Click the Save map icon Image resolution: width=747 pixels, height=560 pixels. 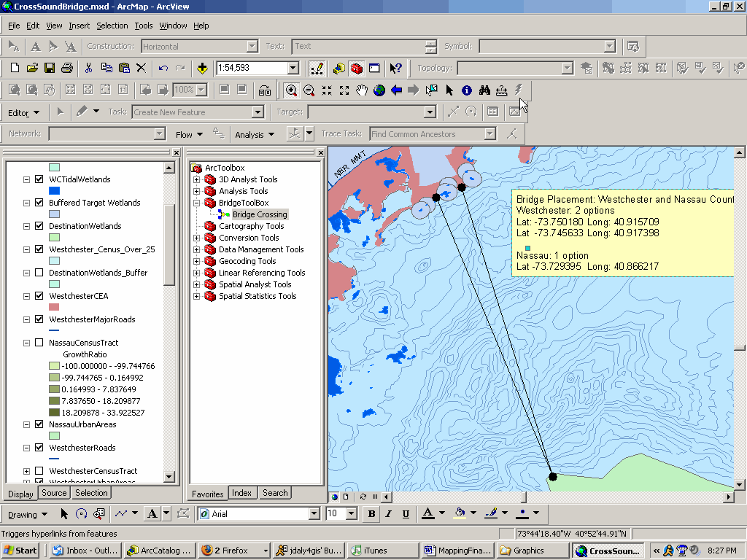pyautogui.click(x=50, y=68)
